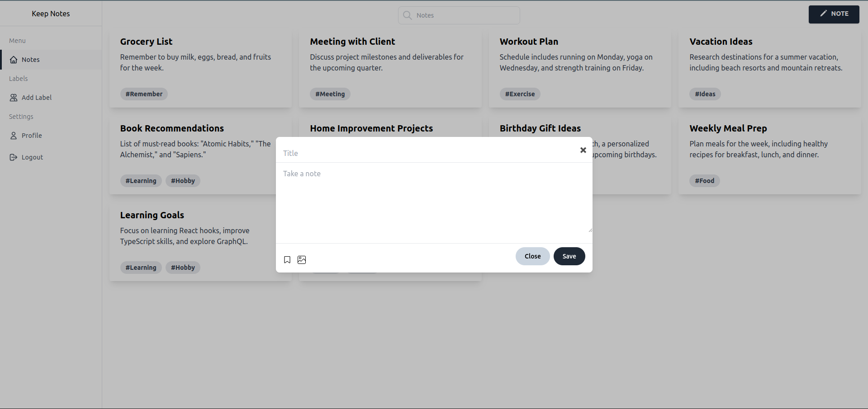The height and width of the screenshot is (409, 868).
Task: Click the image attachment icon in the note dialog
Action: pyautogui.click(x=302, y=260)
